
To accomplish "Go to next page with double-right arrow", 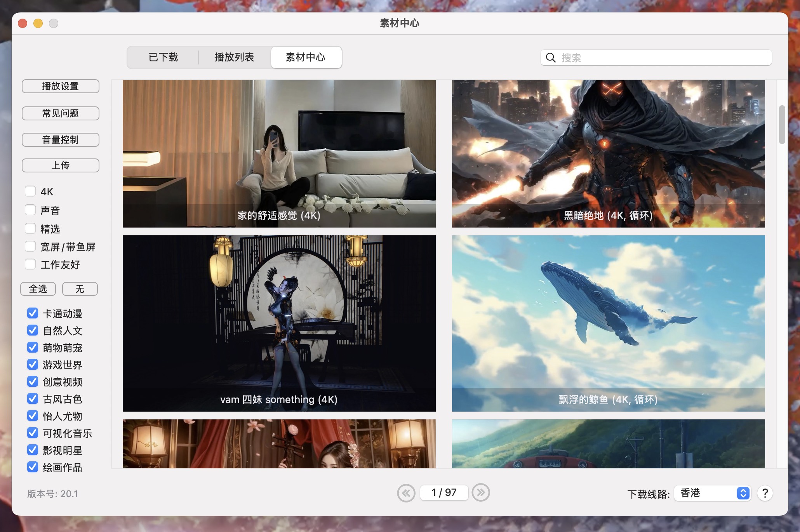I will coord(481,492).
